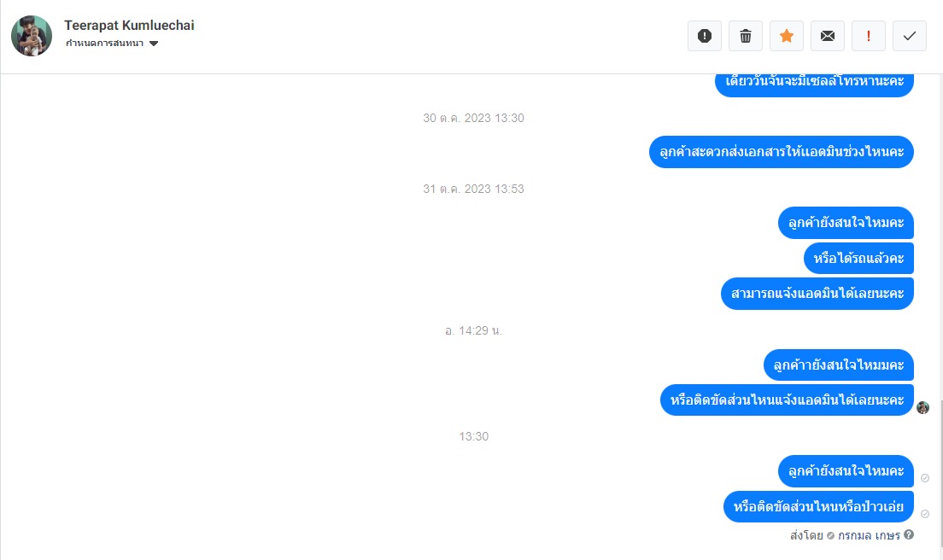Image resolution: width=943 pixels, height=560 pixels.
Task: Click delivery check beside หรือติดขัดส่วนไหนหรือป่าวเอ่ย
Action: 925,514
